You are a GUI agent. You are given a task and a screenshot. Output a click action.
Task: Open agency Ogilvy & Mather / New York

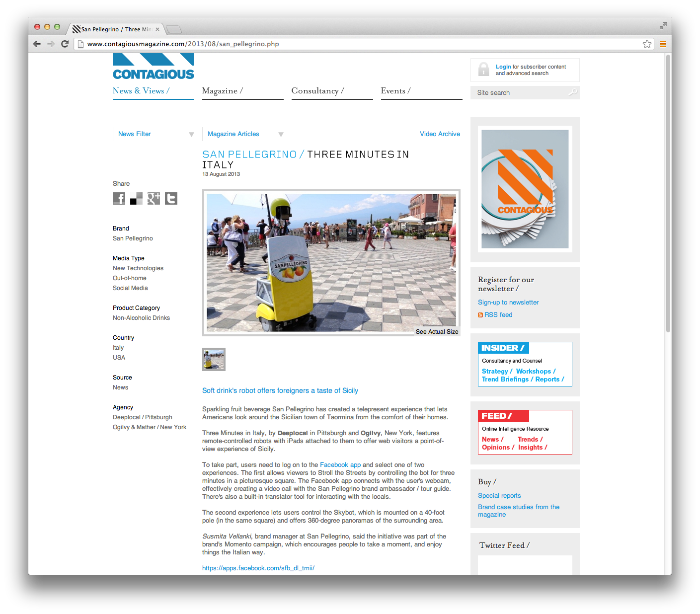tap(150, 427)
